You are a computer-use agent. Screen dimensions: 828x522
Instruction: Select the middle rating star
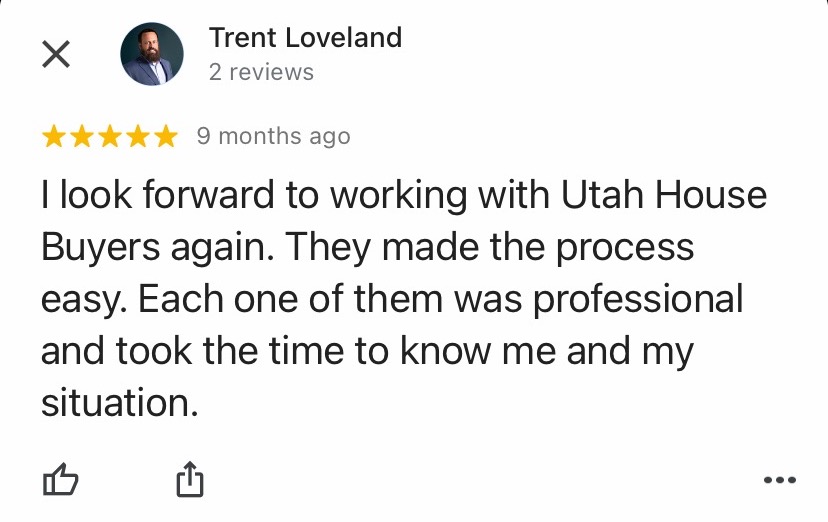pyautogui.click(x=110, y=136)
